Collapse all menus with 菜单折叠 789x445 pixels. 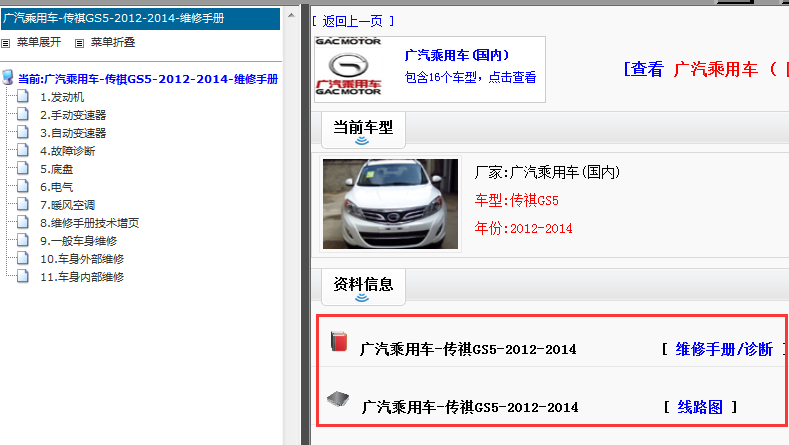point(113,42)
